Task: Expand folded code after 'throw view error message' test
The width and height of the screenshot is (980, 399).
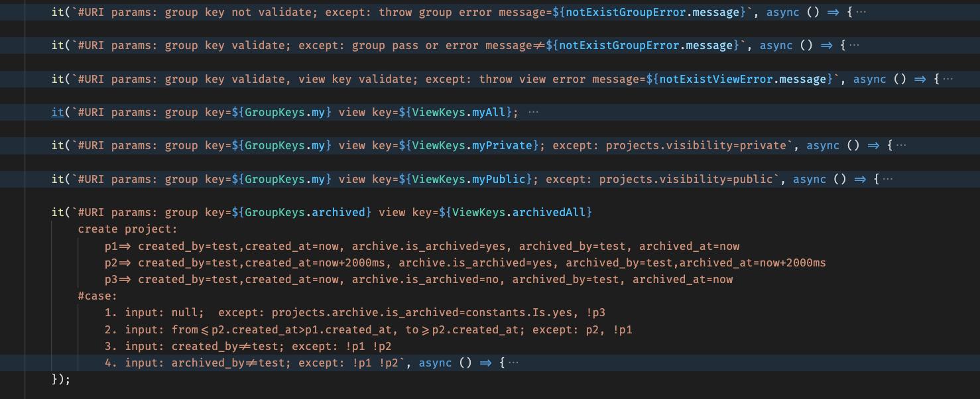Action: pyautogui.click(x=948, y=79)
